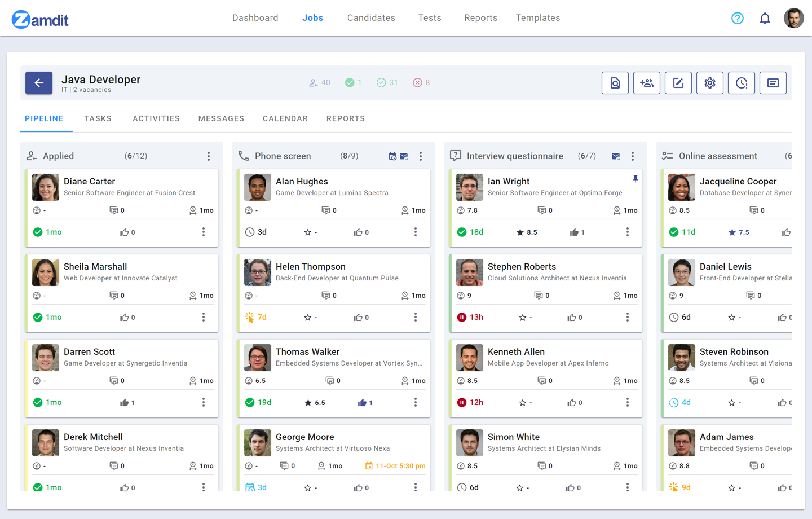Image resolution: width=812 pixels, height=519 pixels.
Task: Switch to the ACTIVITIES tab
Action: tap(156, 118)
